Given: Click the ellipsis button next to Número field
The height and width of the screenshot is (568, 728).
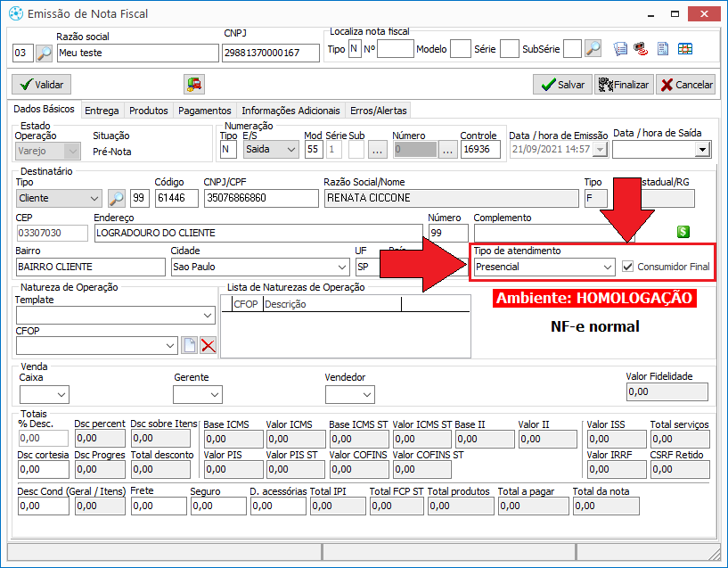Looking at the screenshot, I should coord(447,150).
